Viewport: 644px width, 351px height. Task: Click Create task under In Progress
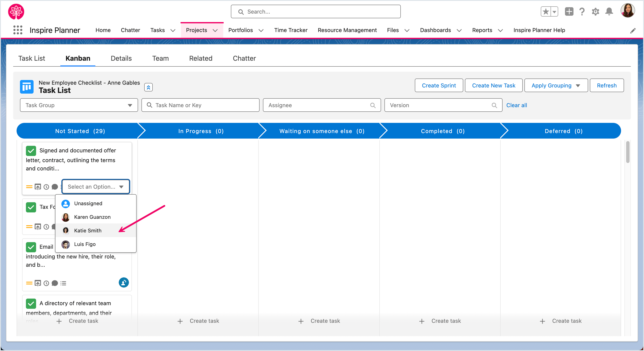[x=198, y=321]
